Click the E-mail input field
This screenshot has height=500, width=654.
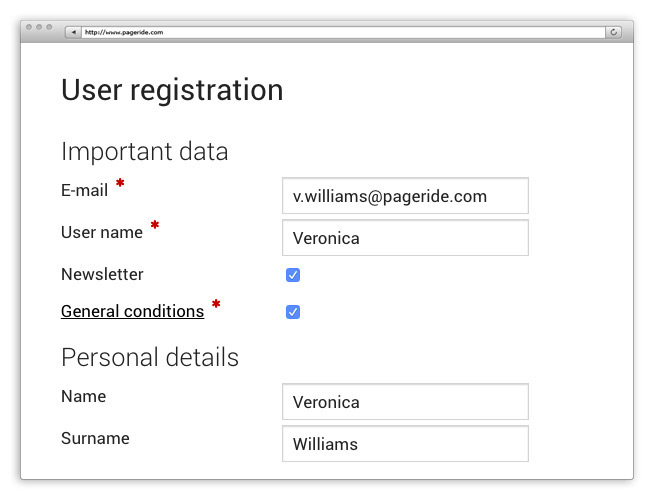[x=405, y=196]
